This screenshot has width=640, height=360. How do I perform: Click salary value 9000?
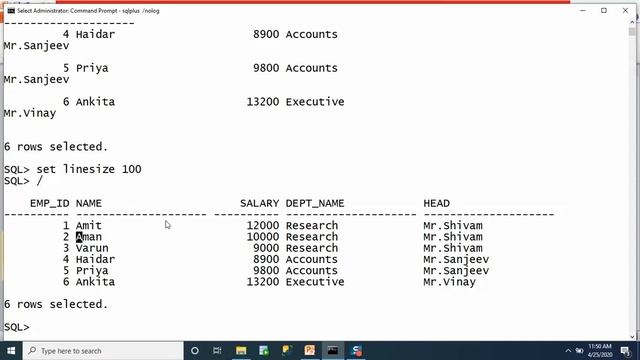point(266,248)
